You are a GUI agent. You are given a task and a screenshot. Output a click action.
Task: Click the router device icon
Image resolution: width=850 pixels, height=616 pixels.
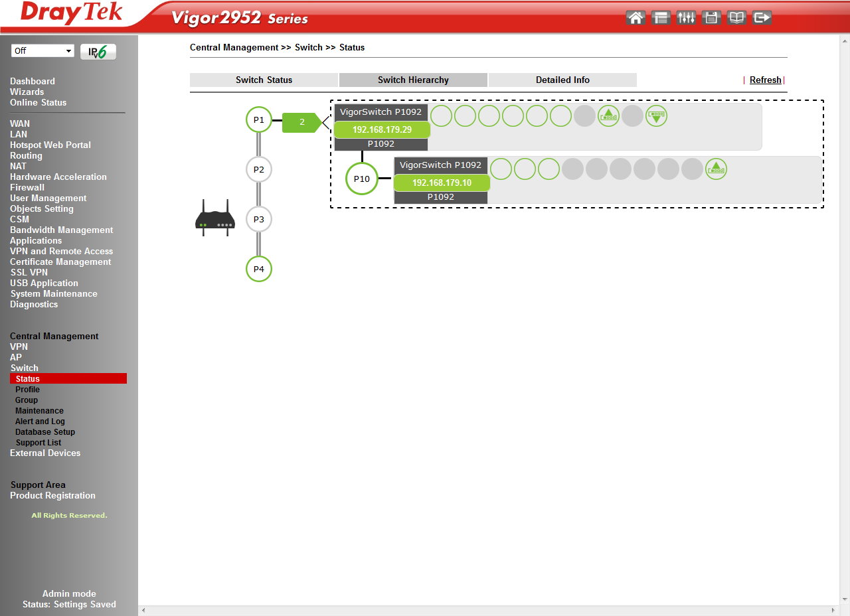tap(215, 218)
